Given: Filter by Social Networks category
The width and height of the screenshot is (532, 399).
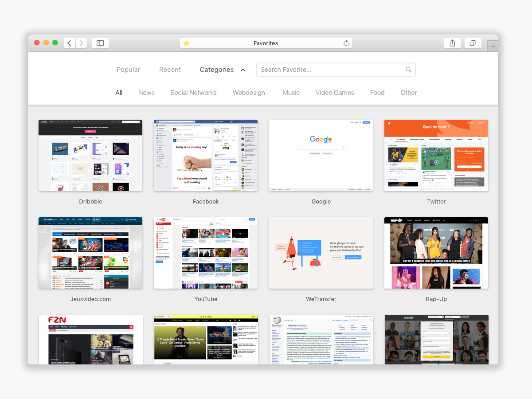Looking at the screenshot, I should point(194,93).
